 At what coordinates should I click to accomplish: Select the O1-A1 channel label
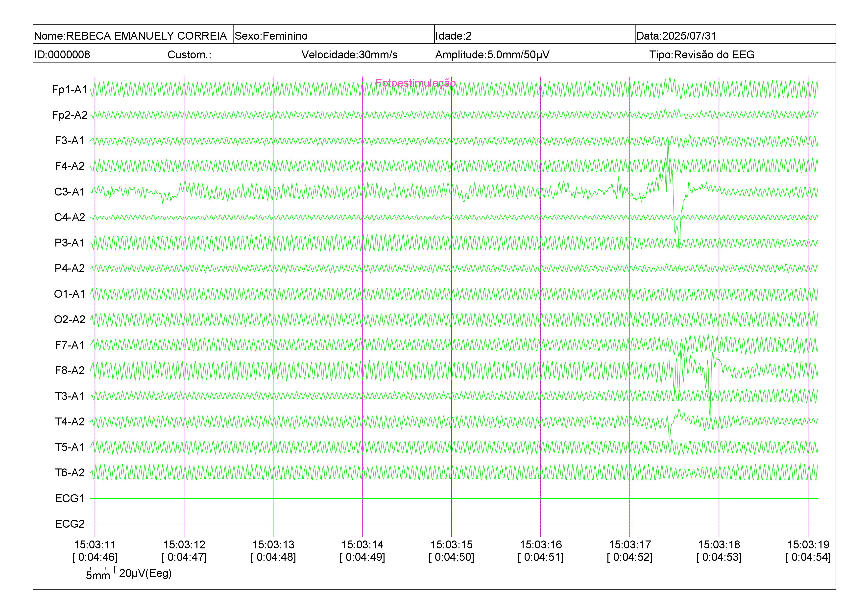[x=70, y=294]
